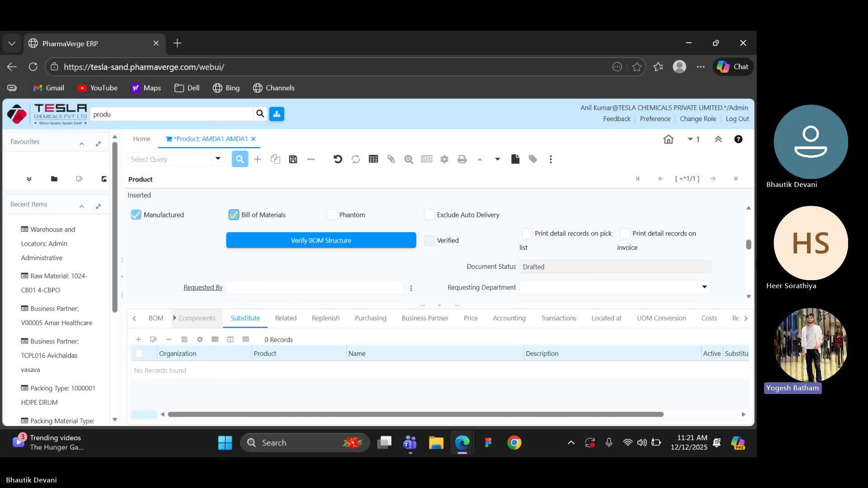Open the Select Query dropdown arrow

tap(218, 159)
